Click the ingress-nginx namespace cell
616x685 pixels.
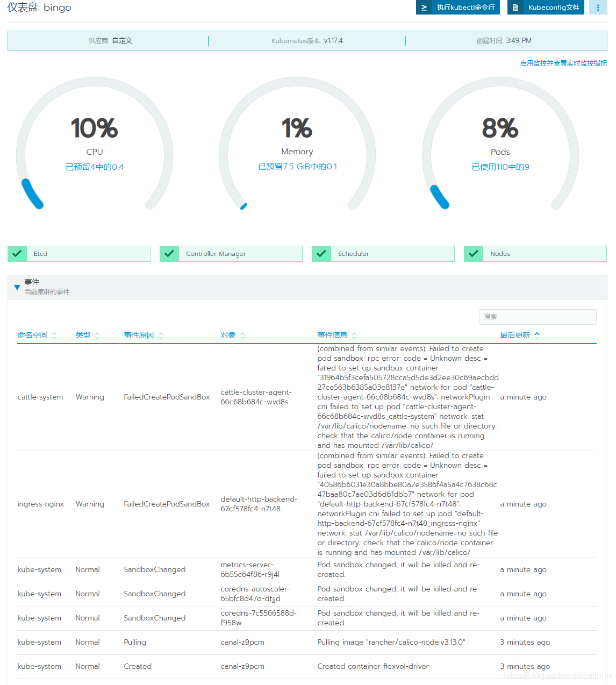point(40,504)
